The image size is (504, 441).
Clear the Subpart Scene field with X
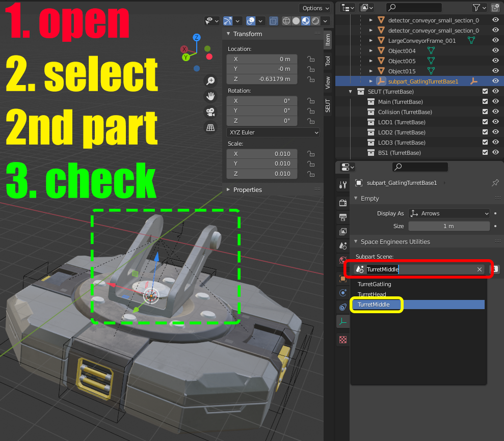point(479,269)
